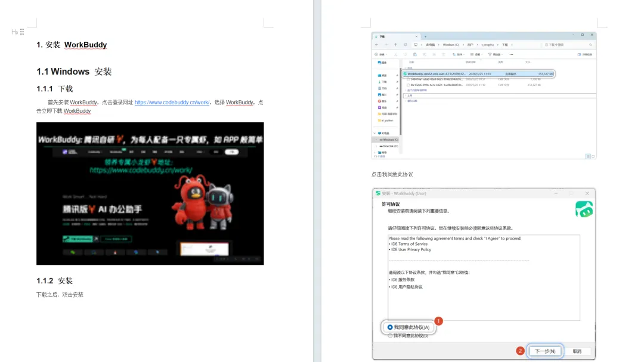The width and height of the screenshot is (644, 362).
Task: Click the "取消" button in installer
Action: point(577,351)
